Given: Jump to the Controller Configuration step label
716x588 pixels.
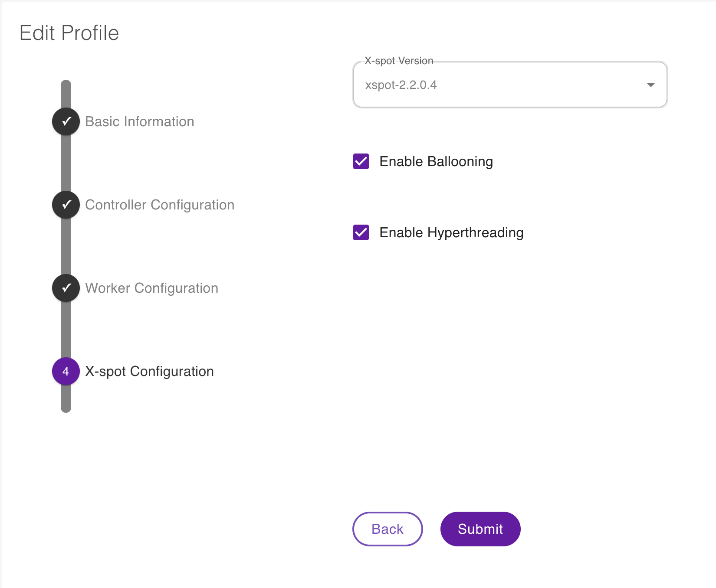Looking at the screenshot, I should (x=160, y=205).
